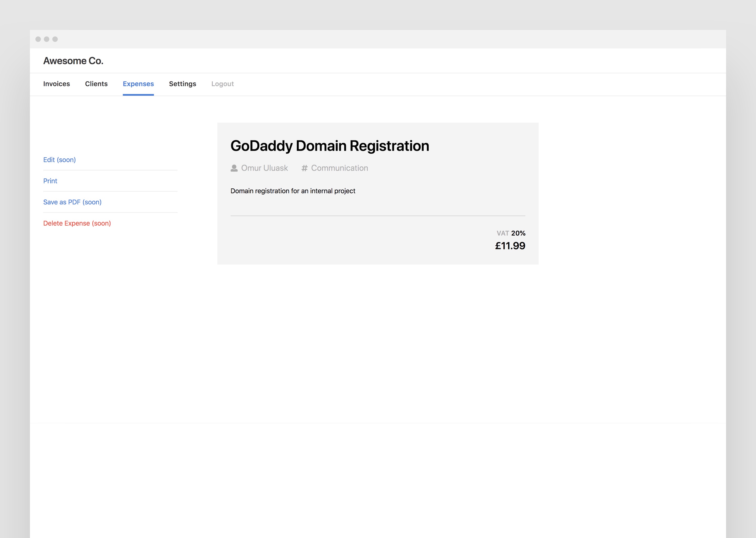This screenshot has width=756, height=538.
Task: Click the Awesome Co. company title
Action: (x=73, y=61)
